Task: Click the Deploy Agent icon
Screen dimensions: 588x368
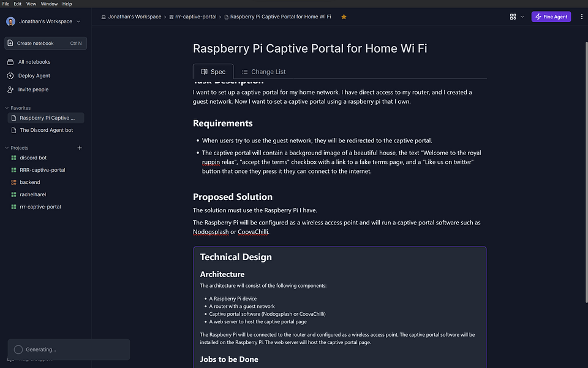Action: click(x=10, y=76)
